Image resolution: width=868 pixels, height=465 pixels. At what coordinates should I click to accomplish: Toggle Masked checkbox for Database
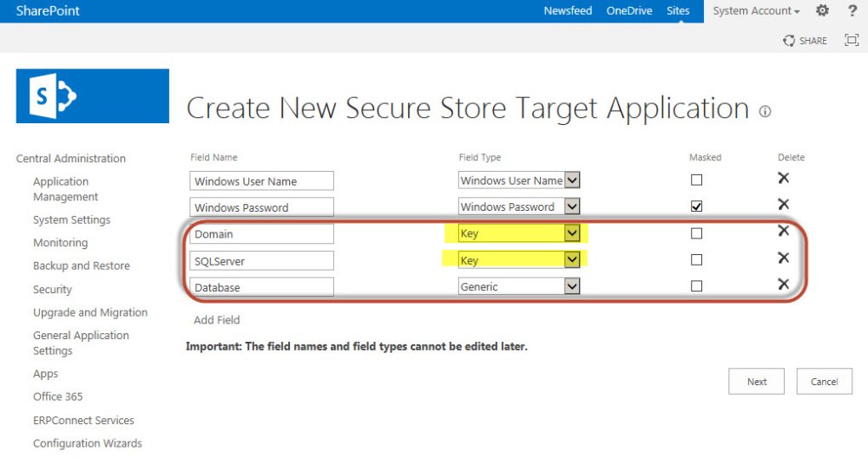click(x=696, y=286)
